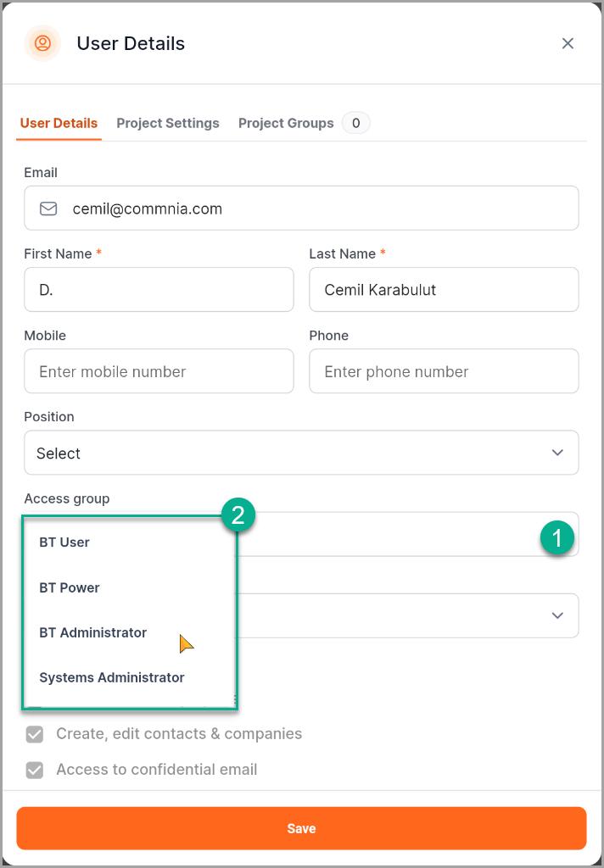Toggle Create, edit contacts & companies checkbox
This screenshot has width=604, height=868.
(x=35, y=734)
